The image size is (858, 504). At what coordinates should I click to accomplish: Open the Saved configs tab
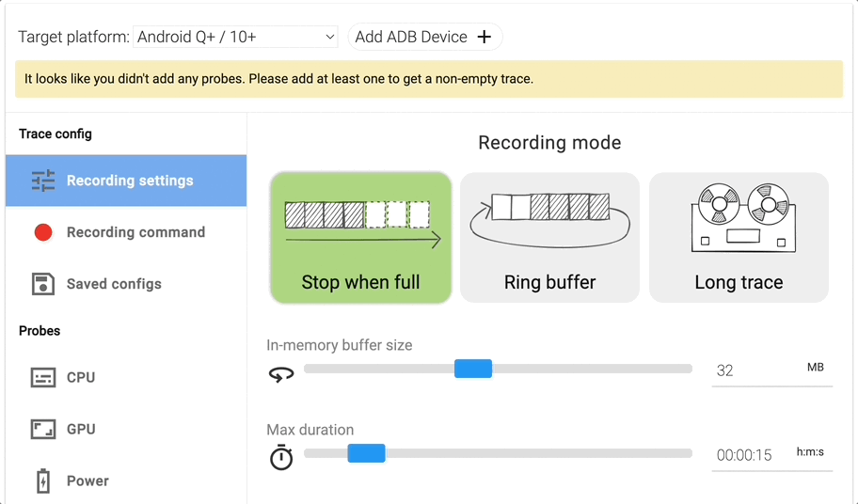pyautogui.click(x=114, y=284)
